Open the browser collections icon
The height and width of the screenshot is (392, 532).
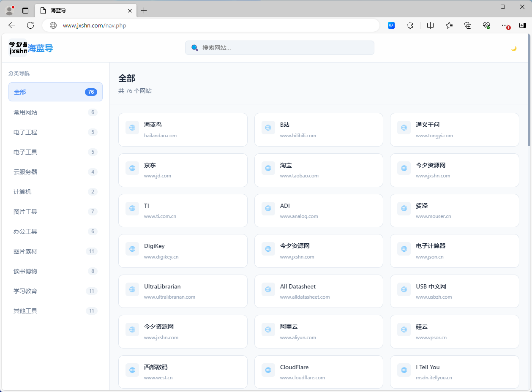click(x=468, y=25)
